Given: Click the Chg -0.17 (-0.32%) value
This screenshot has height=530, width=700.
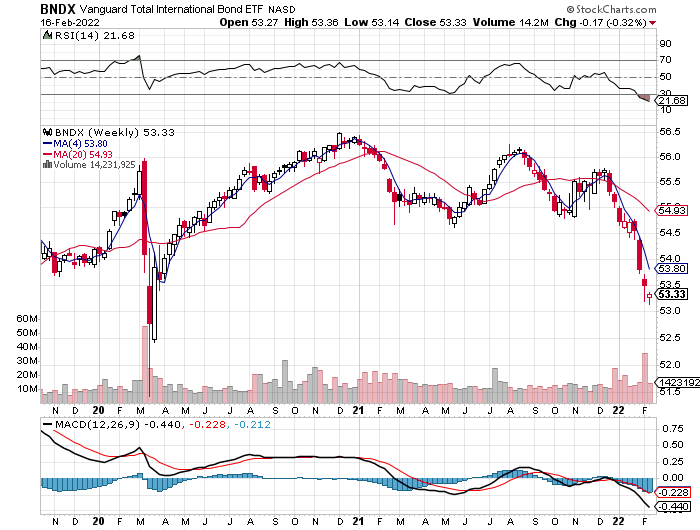Looking at the screenshot, I should click(x=600, y=22).
